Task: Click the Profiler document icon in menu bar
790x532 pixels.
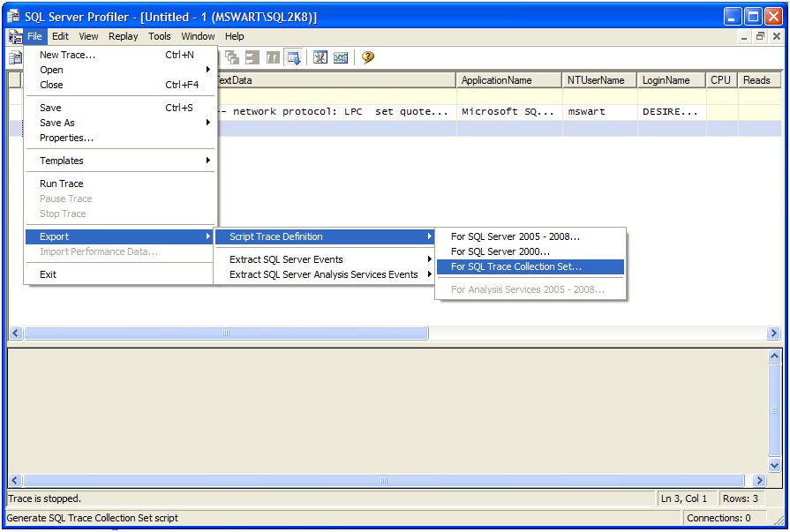Action: (x=15, y=36)
